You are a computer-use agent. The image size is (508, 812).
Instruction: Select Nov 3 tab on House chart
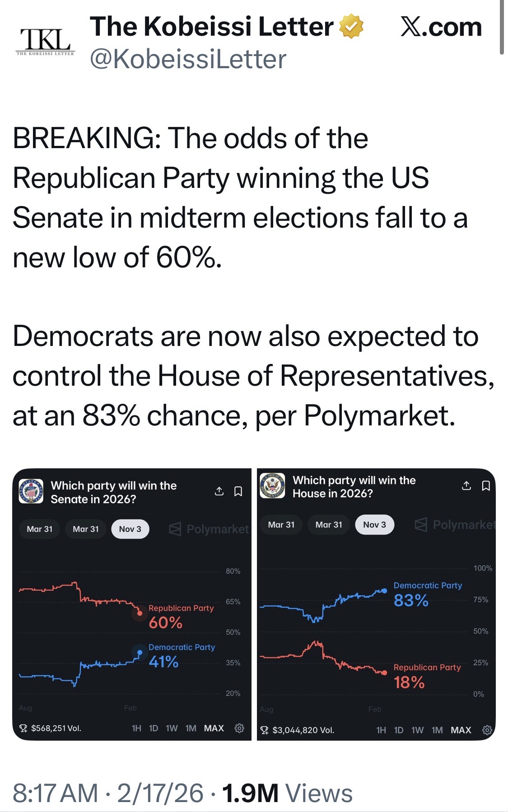(374, 525)
